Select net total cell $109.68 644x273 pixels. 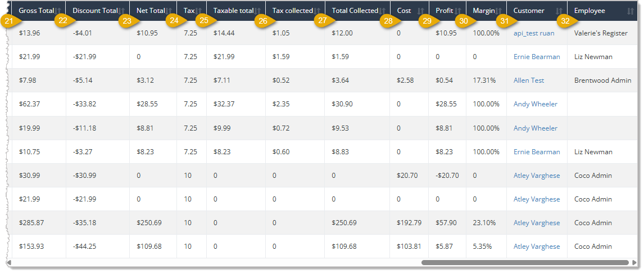click(x=149, y=247)
